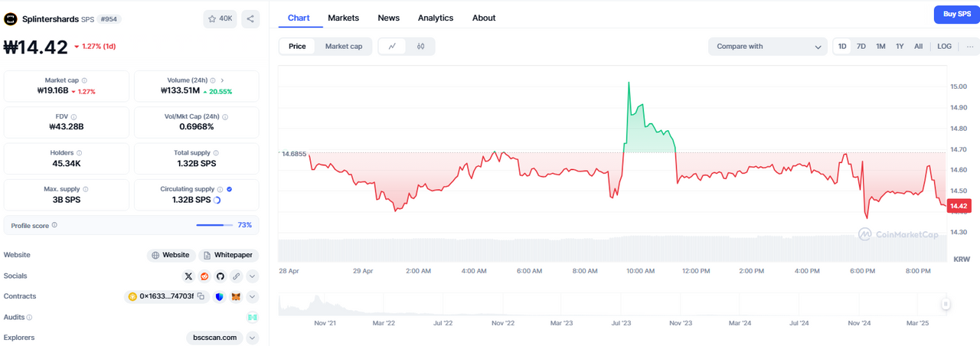This screenshot has height=346, width=980.
Task: Switch to the News tab
Action: pos(389,18)
